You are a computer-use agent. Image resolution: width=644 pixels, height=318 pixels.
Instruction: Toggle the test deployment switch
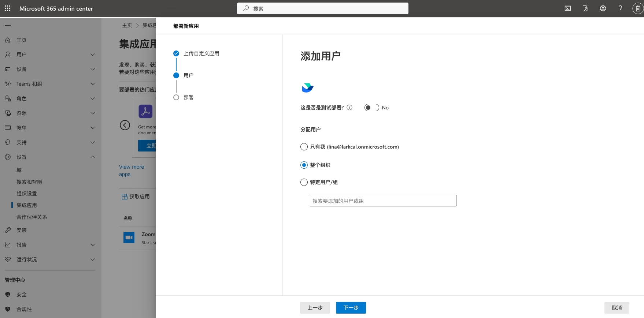[371, 108]
